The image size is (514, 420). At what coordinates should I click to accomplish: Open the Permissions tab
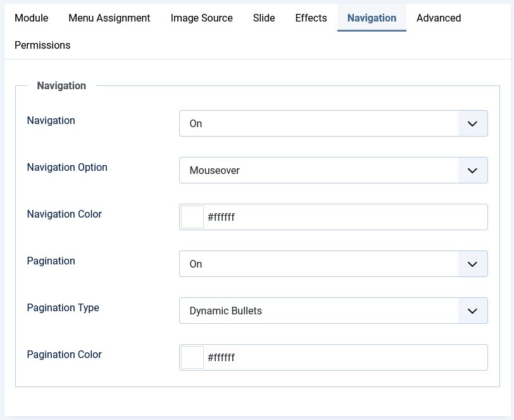[42, 45]
